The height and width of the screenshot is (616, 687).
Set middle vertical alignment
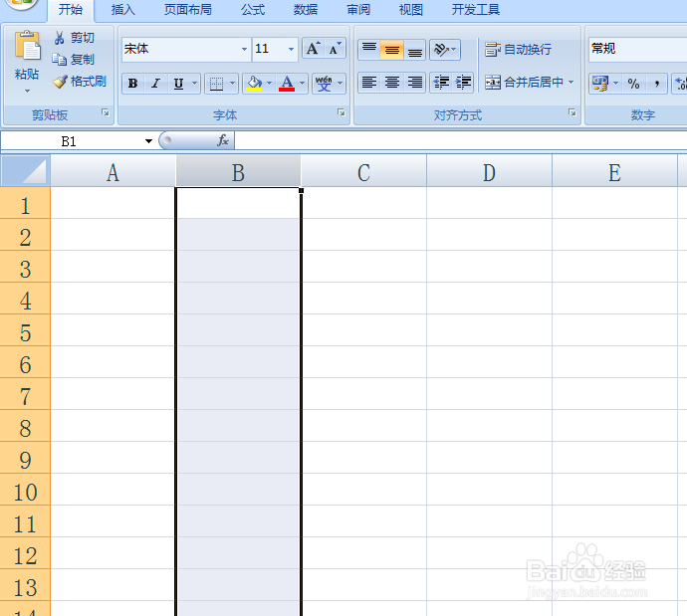pyautogui.click(x=392, y=49)
